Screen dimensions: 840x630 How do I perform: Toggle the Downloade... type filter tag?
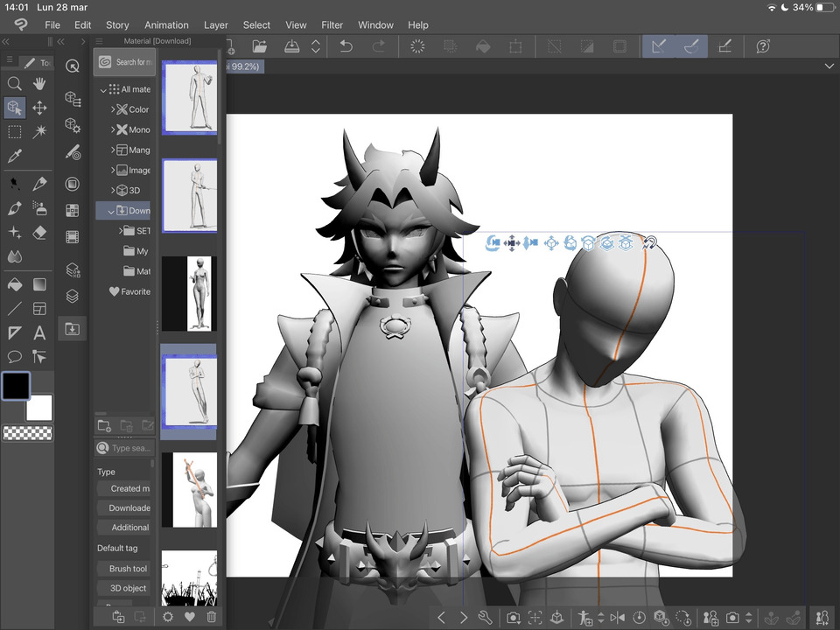(x=124, y=507)
